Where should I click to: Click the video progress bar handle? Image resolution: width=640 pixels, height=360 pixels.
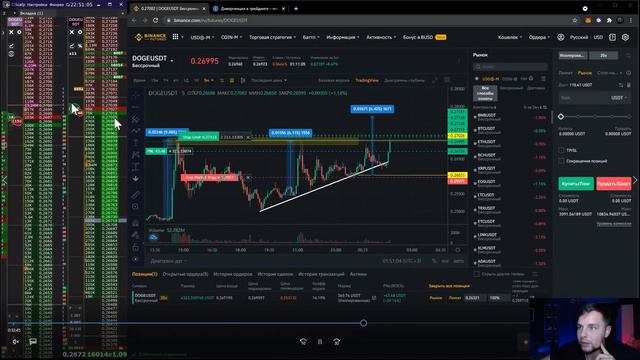[x=363, y=323]
